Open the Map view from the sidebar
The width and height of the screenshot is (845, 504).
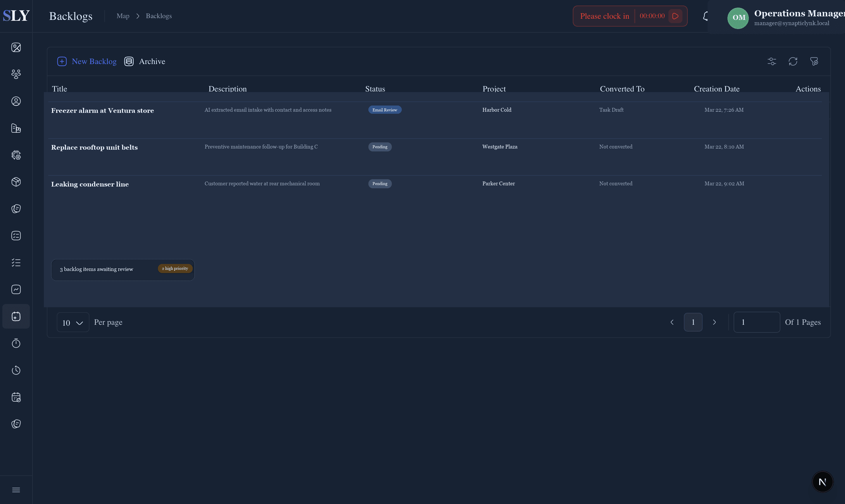click(16, 48)
